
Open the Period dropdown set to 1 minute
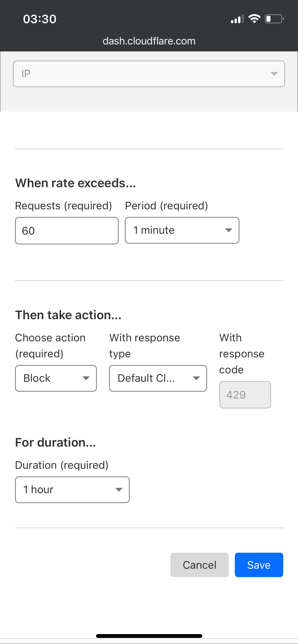pos(182,230)
